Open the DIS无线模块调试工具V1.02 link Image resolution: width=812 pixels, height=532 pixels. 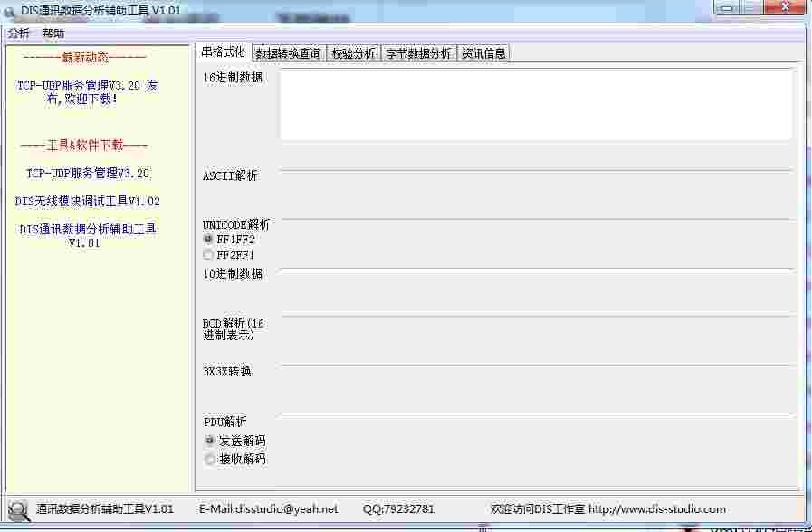click(x=90, y=201)
